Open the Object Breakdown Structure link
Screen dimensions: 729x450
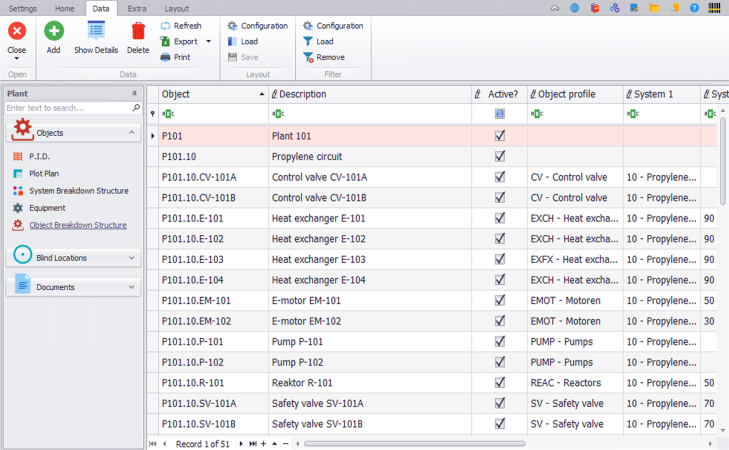click(77, 225)
